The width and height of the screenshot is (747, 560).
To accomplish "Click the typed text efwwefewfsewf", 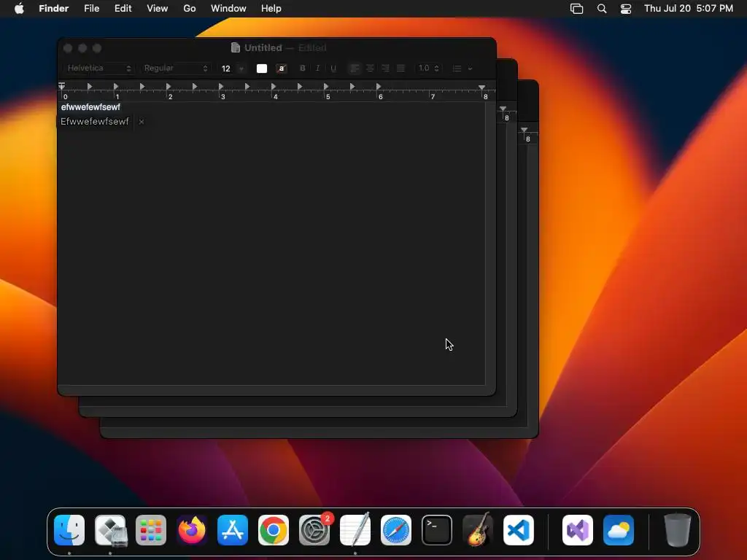I will [90, 107].
